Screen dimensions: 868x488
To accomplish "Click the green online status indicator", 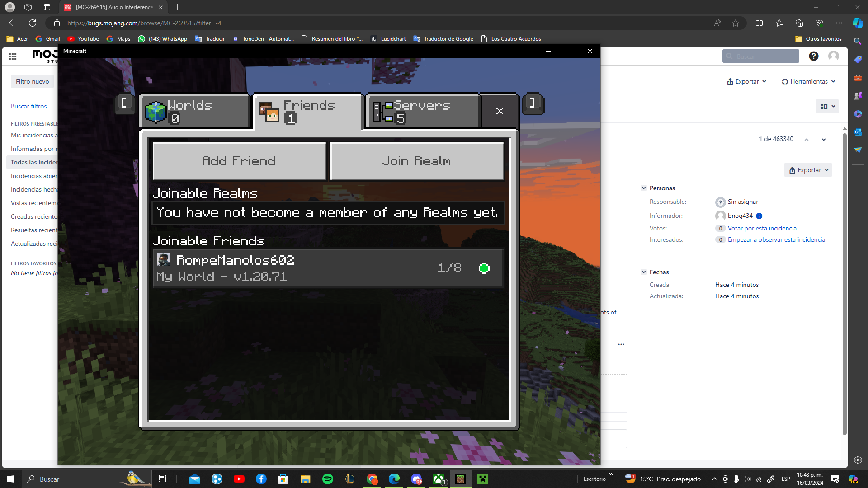I will coord(484,268).
